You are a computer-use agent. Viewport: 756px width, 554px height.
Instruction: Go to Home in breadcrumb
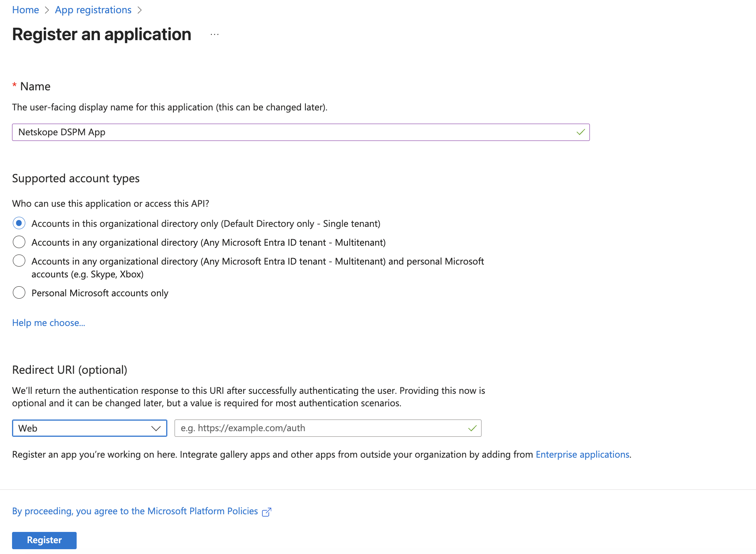pyautogui.click(x=26, y=10)
